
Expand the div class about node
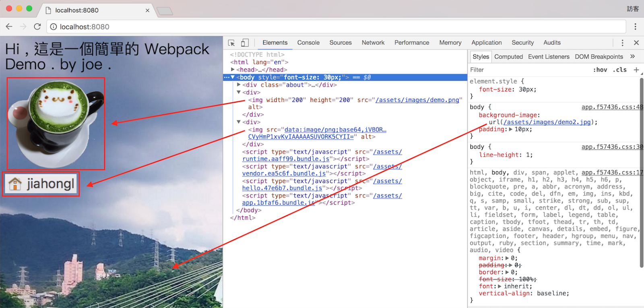[x=239, y=85]
